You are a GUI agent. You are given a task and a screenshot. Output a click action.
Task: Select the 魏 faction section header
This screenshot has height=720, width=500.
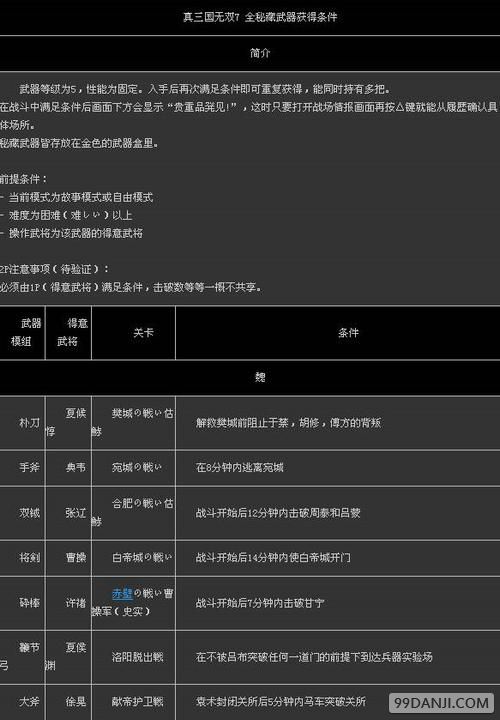point(260,377)
